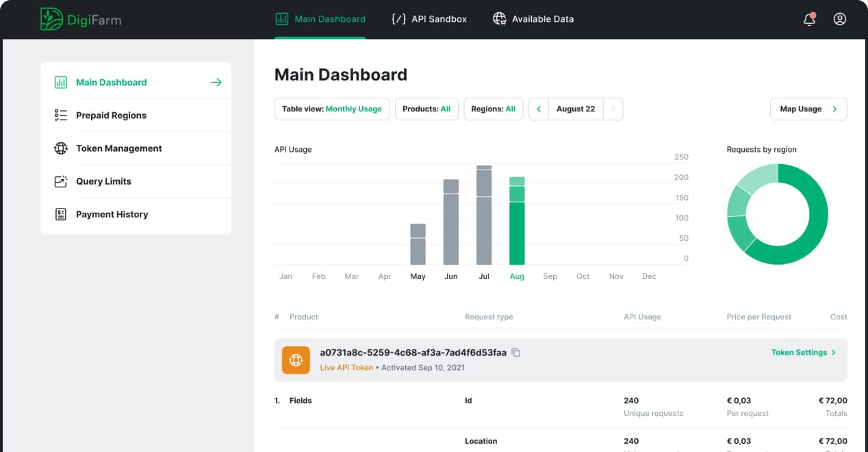Click the Query Limits icon
Image resolution: width=868 pixels, height=452 pixels.
61,181
